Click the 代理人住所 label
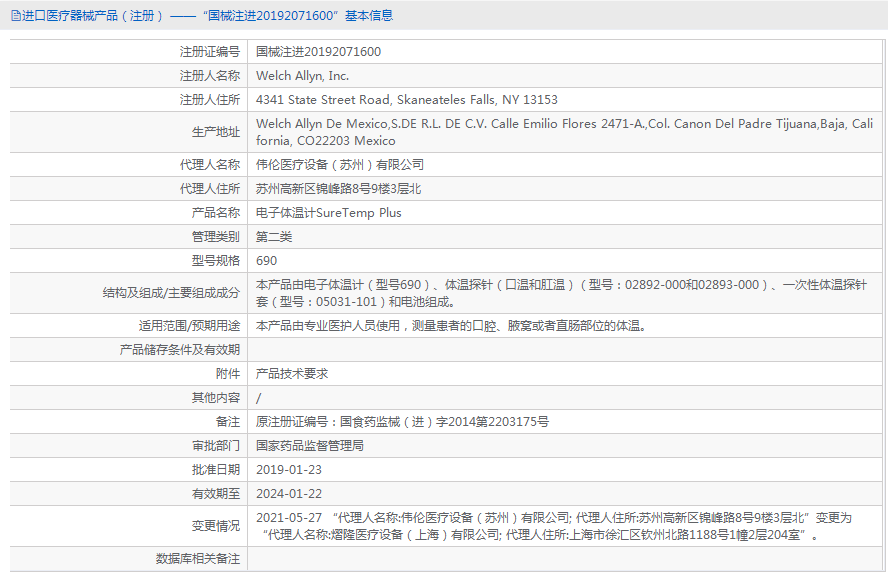The height and width of the screenshot is (579, 888). coord(210,189)
